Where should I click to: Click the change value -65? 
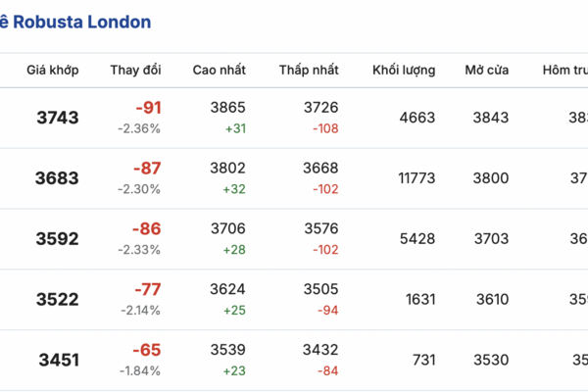[148, 351]
